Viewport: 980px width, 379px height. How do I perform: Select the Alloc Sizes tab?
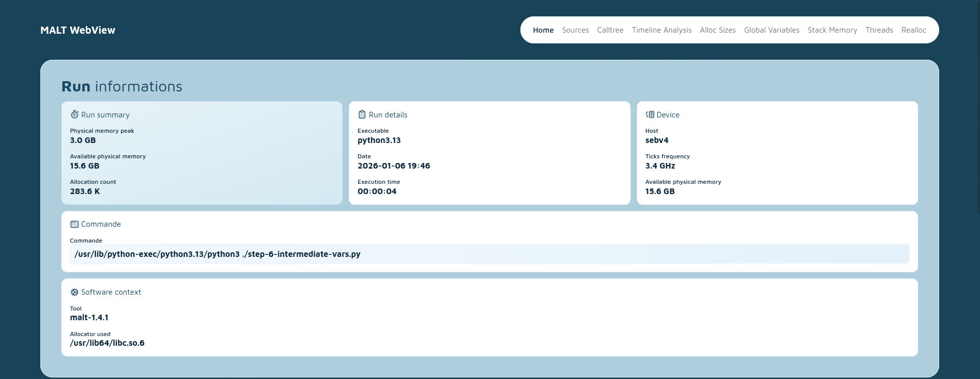[x=718, y=30]
